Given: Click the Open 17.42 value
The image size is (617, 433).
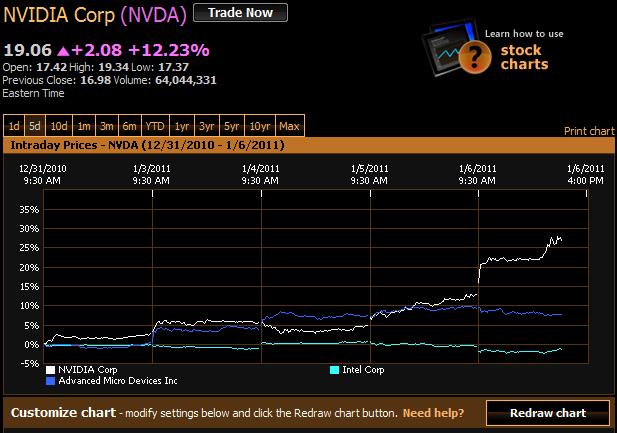Looking at the screenshot, I should (52, 67).
